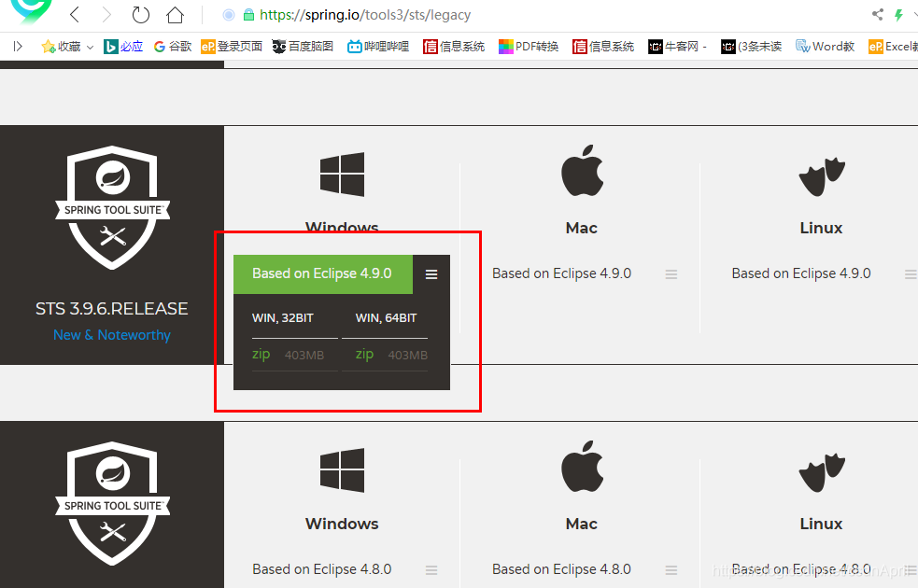Screen dimensions: 918x588
Task: Open the 哔哩哔哩 bookmark
Action: click(x=377, y=47)
